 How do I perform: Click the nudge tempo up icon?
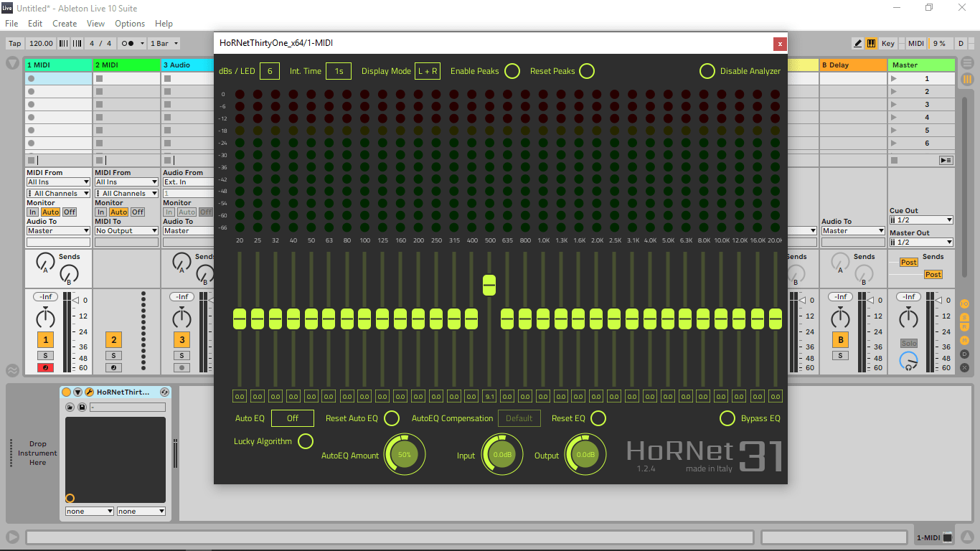point(77,43)
